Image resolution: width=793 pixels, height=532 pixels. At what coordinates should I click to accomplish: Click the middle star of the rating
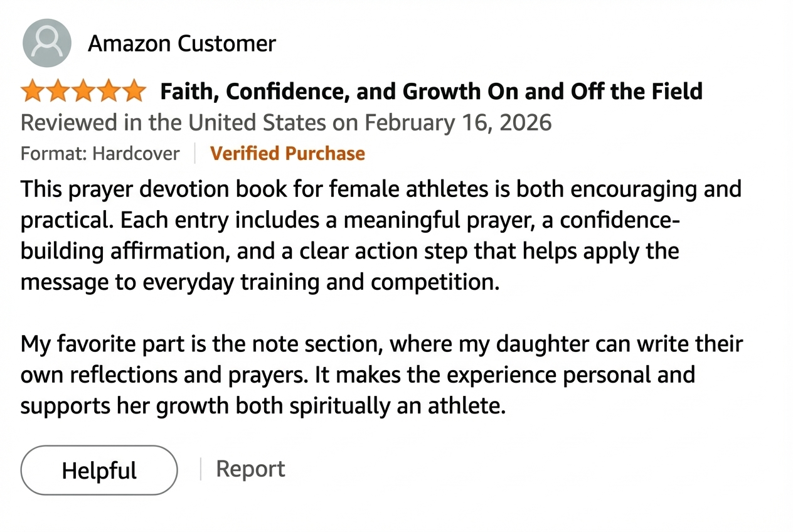(84, 90)
